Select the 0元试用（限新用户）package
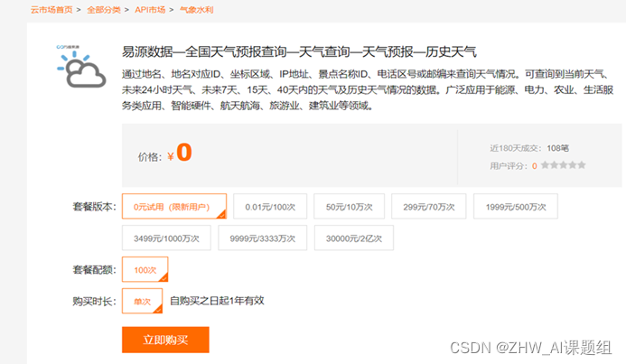Screen dimensions: 626x364 (174, 206)
